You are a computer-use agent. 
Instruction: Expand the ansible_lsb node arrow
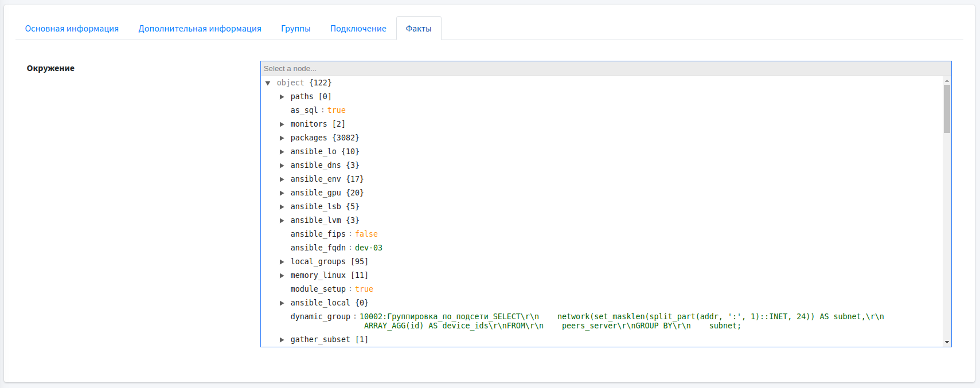point(282,207)
